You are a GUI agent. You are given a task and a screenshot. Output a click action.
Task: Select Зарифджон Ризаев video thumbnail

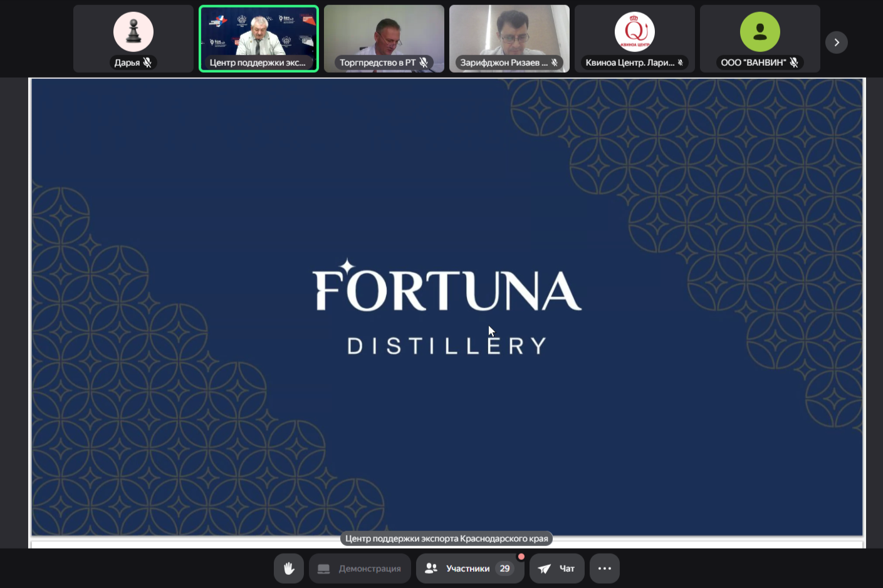(509, 34)
